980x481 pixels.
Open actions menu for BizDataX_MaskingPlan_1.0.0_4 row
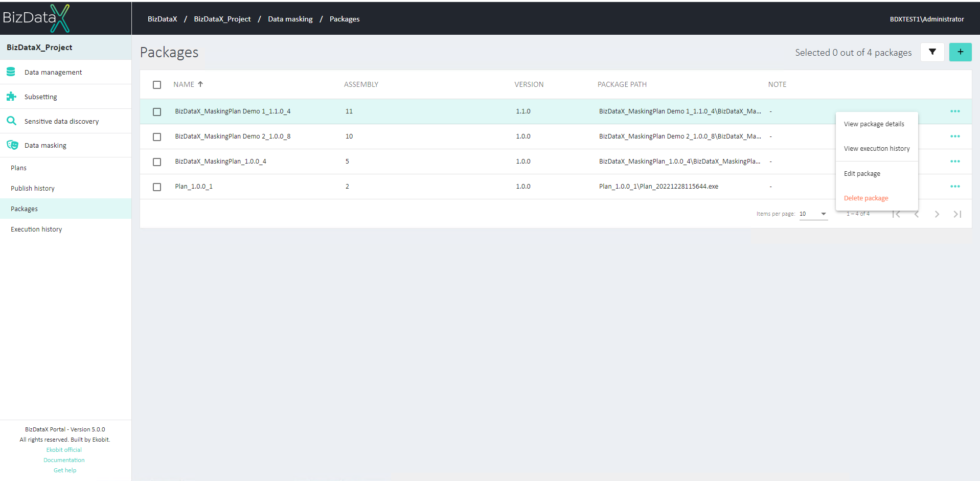[x=955, y=162]
